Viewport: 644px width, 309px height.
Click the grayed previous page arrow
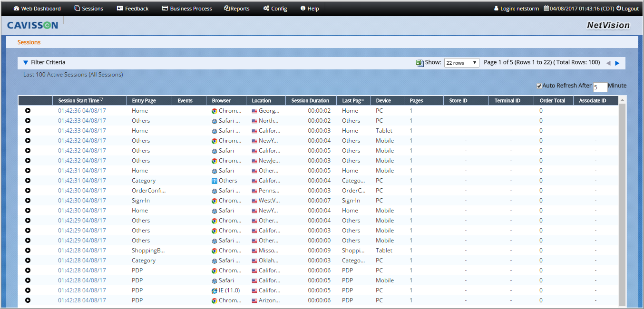point(608,63)
